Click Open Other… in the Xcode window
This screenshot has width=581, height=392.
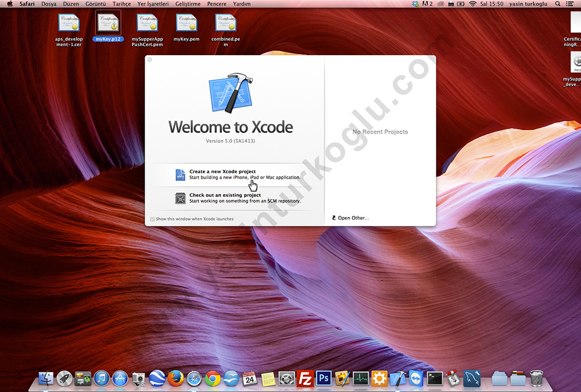click(x=350, y=218)
